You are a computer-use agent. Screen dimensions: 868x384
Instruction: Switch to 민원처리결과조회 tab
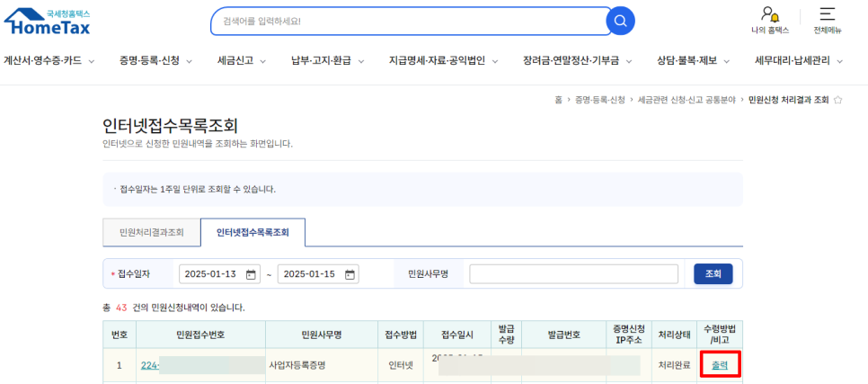tap(151, 232)
